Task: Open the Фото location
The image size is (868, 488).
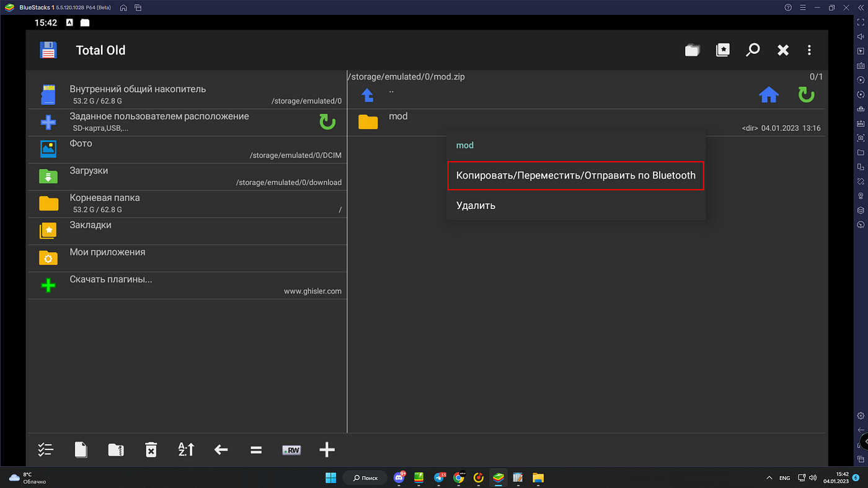Action: coord(187,149)
